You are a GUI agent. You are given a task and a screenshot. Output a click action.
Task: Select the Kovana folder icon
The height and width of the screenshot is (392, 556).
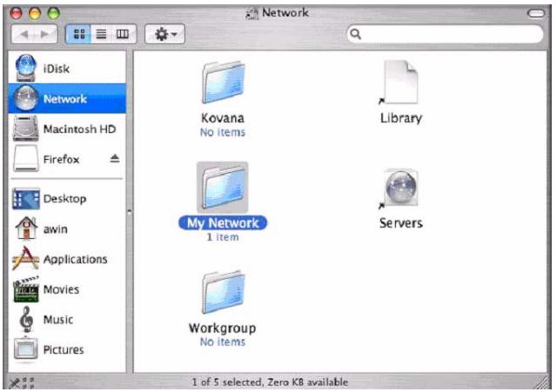click(x=223, y=83)
